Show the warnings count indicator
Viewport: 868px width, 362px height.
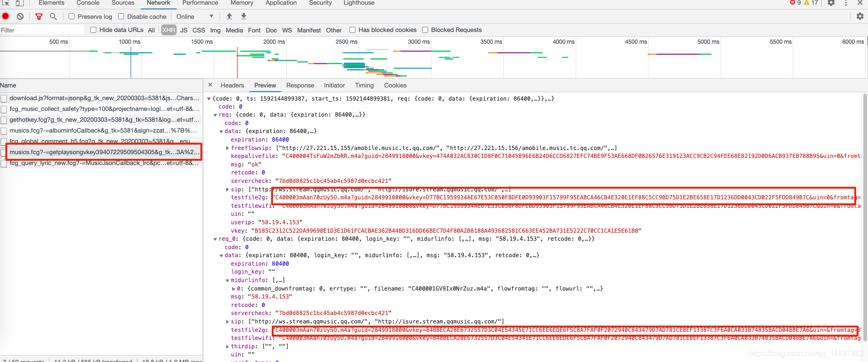point(811,3)
